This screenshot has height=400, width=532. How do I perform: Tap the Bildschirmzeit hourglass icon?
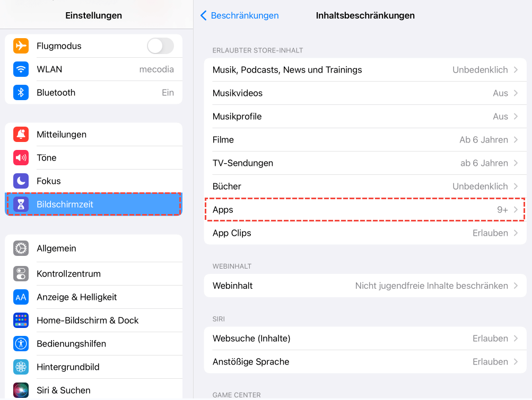(21, 205)
